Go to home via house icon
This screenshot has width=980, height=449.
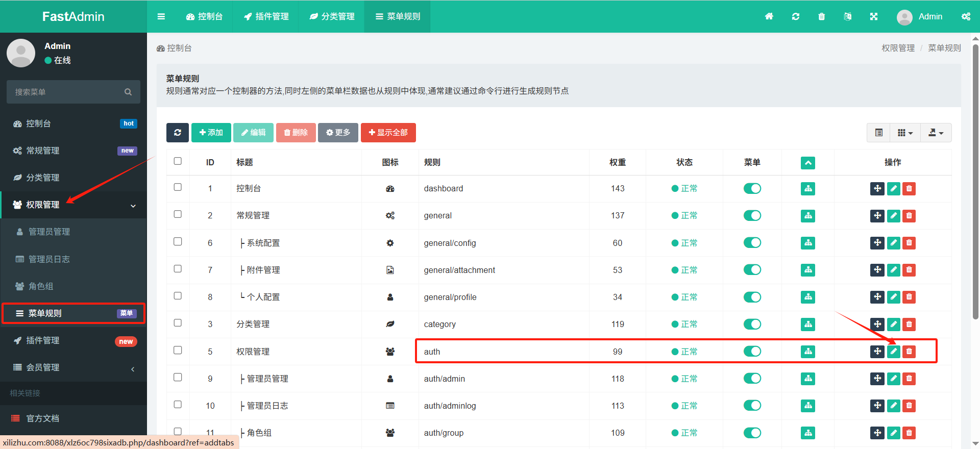pos(769,16)
